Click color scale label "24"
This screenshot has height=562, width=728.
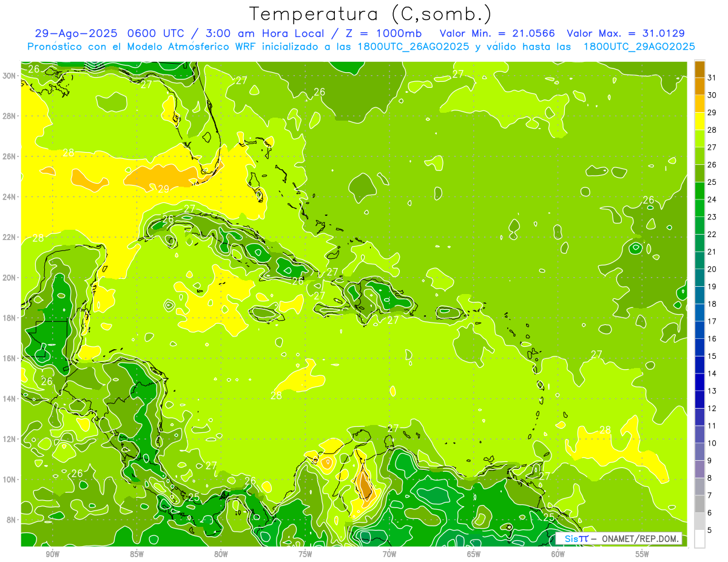click(712, 199)
